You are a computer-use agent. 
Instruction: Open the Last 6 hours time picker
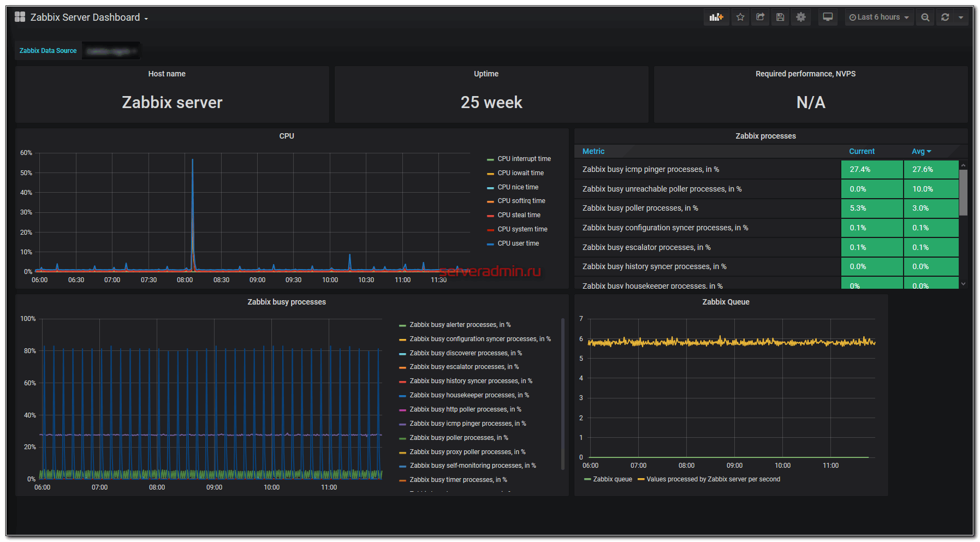[879, 17]
